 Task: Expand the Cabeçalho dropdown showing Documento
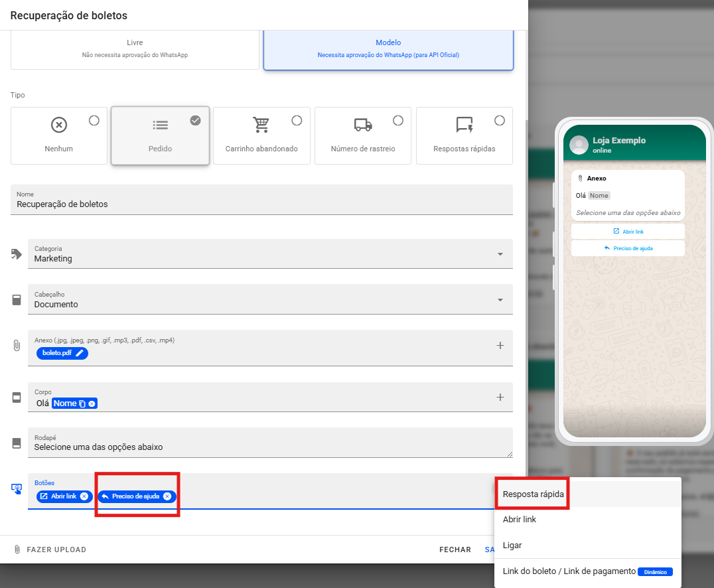click(500, 300)
